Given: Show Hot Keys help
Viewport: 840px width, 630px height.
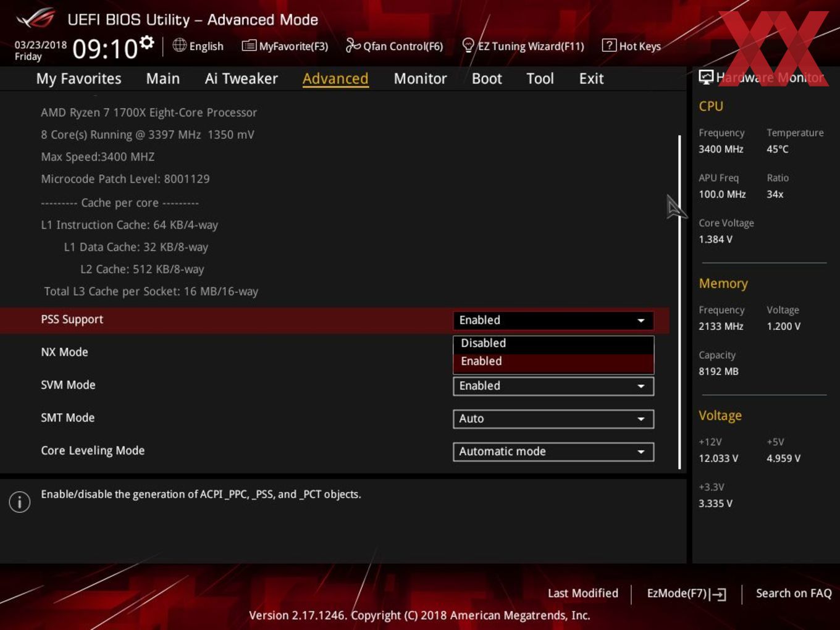Looking at the screenshot, I should (631, 46).
